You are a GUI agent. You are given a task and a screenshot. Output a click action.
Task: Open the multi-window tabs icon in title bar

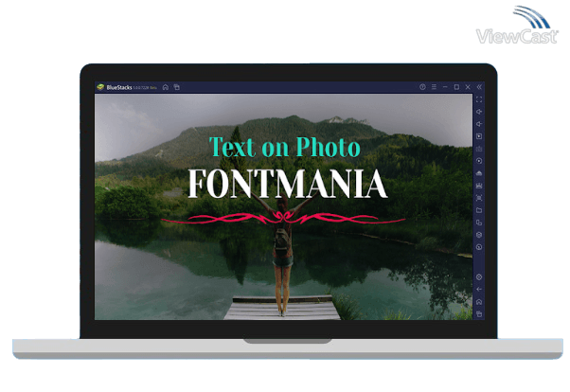click(x=177, y=87)
